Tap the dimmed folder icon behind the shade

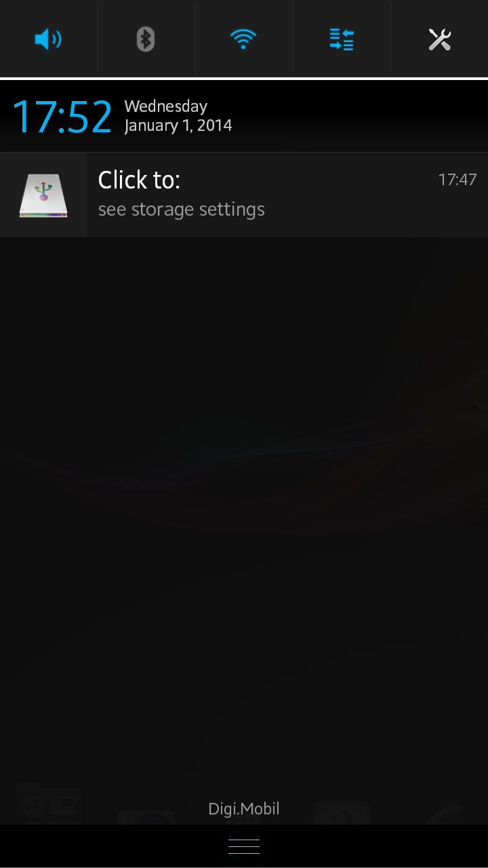(x=47, y=805)
